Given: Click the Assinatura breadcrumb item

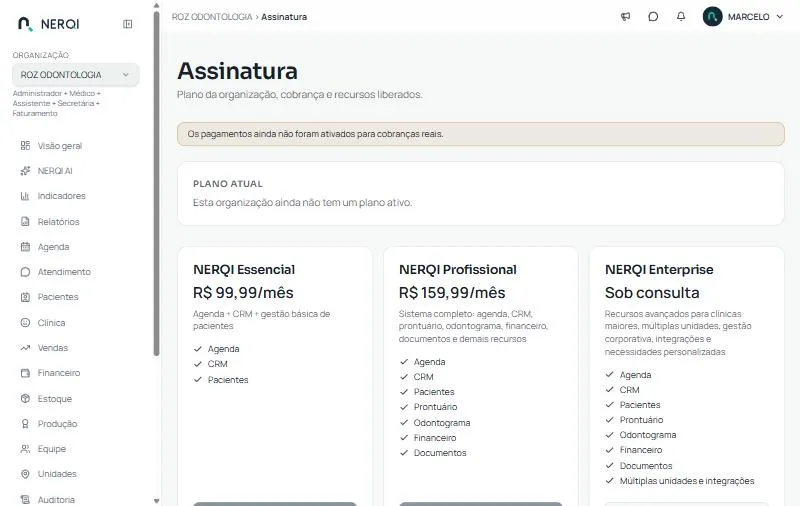Looking at the screenshot, I should click(x=284, y=17).
